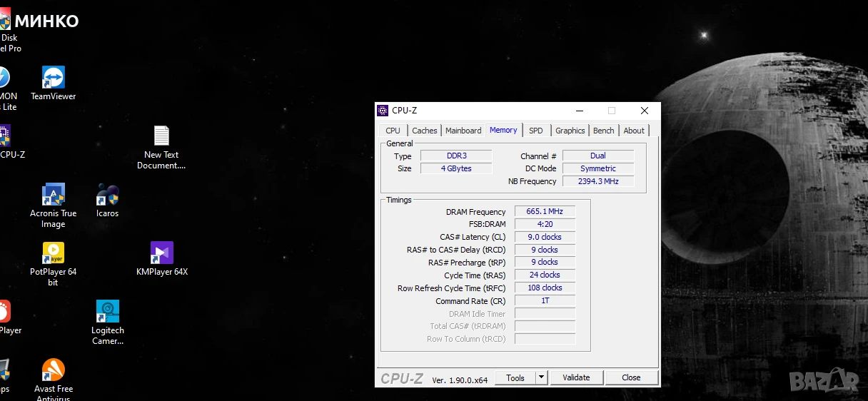Open the SPD tab
This screenshot has height=401, width=868.
click(536, 131)
